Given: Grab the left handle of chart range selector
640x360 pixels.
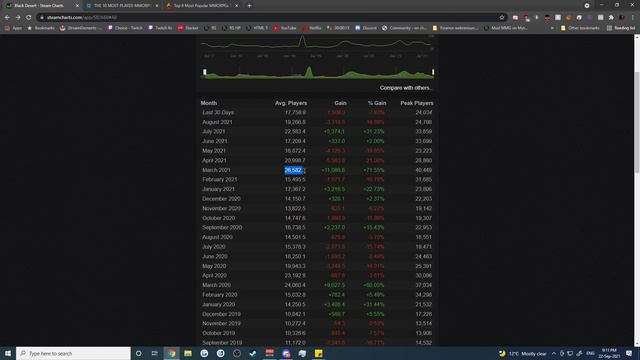Looking at the screenshot, I should tap(205, 73).
